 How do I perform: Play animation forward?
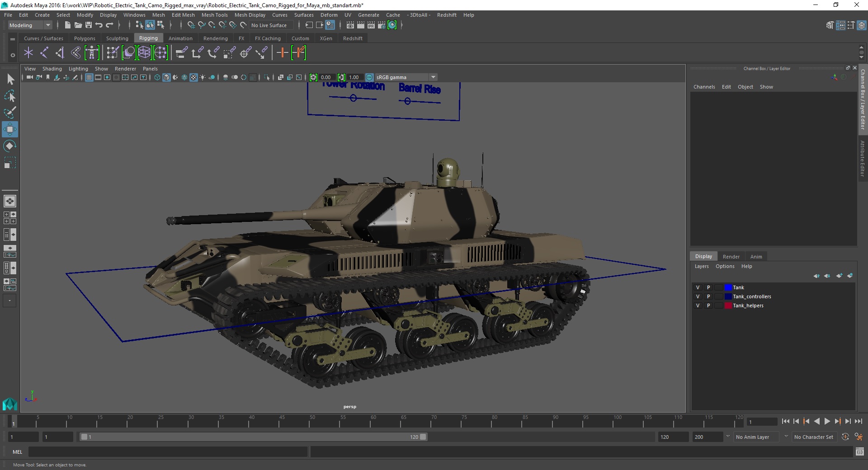click(827, 421)
